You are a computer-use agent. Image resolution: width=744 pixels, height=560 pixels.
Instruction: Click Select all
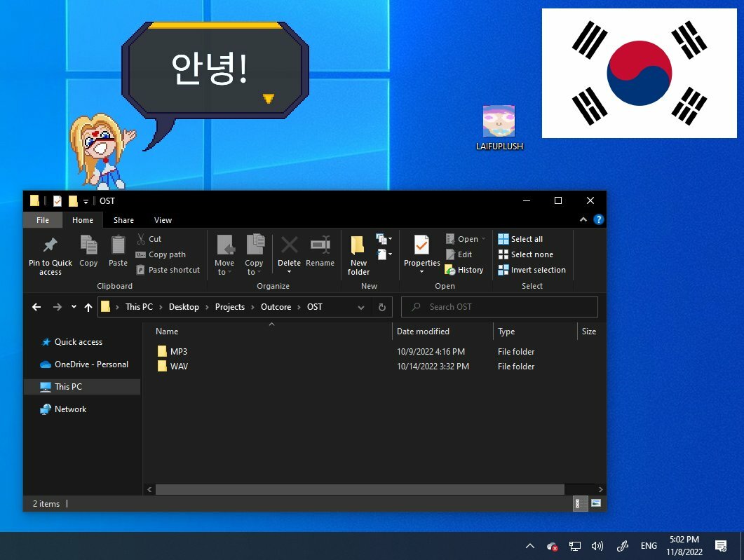pyautogui.click(x=520, y=239)
